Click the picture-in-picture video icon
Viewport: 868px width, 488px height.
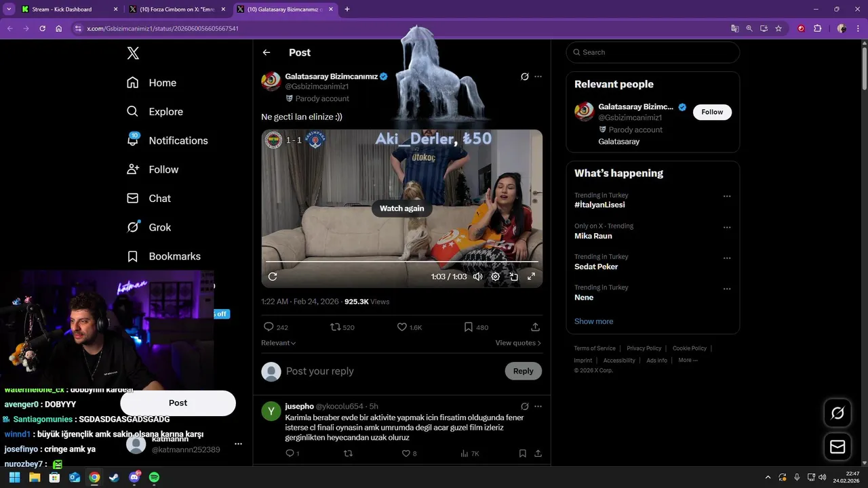coord(514,277)
